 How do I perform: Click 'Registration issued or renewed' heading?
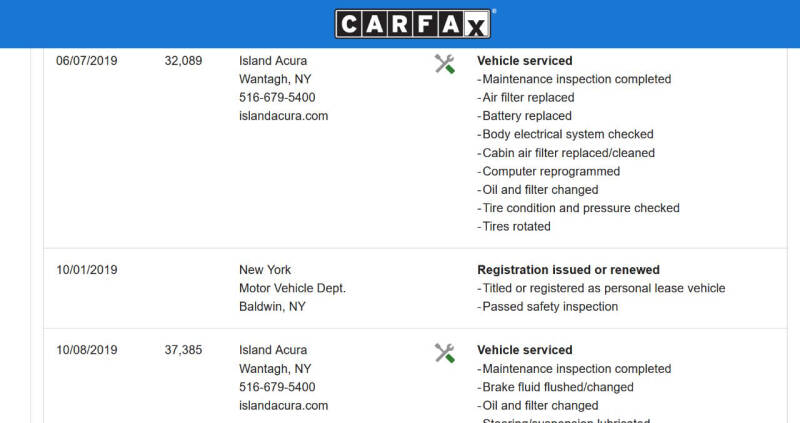(x=568, y=270)
